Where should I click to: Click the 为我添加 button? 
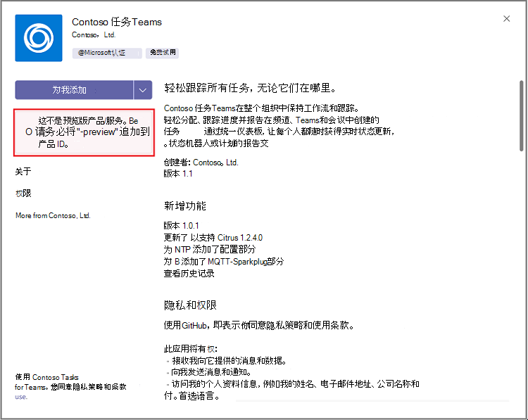[74, 90]
